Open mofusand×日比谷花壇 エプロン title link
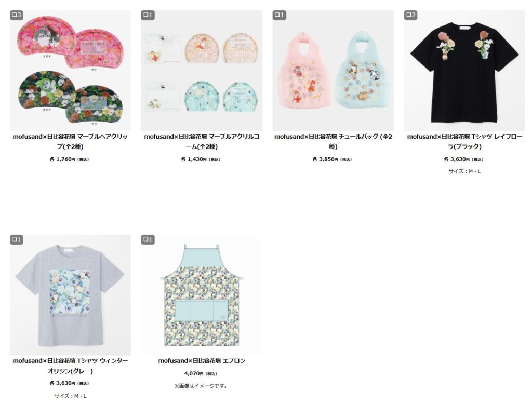Image resolution: width=532 pixels, height=404 pixels. (202, 361)
